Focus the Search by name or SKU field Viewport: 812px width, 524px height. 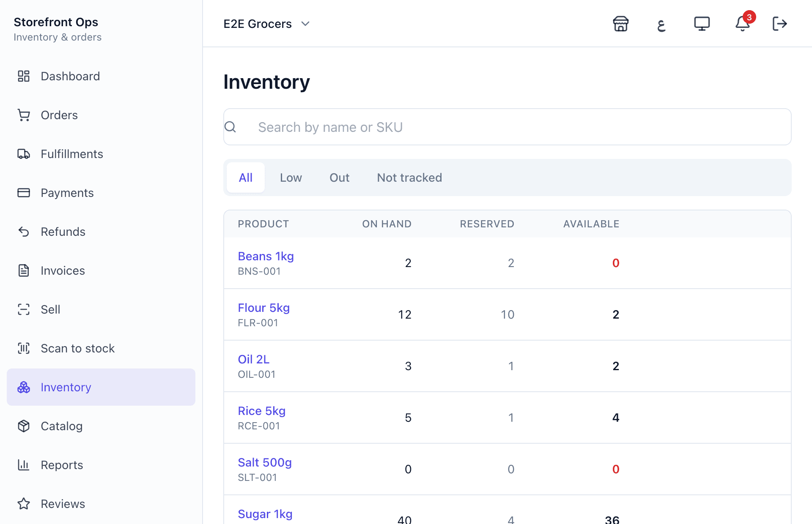pos(507,127)
